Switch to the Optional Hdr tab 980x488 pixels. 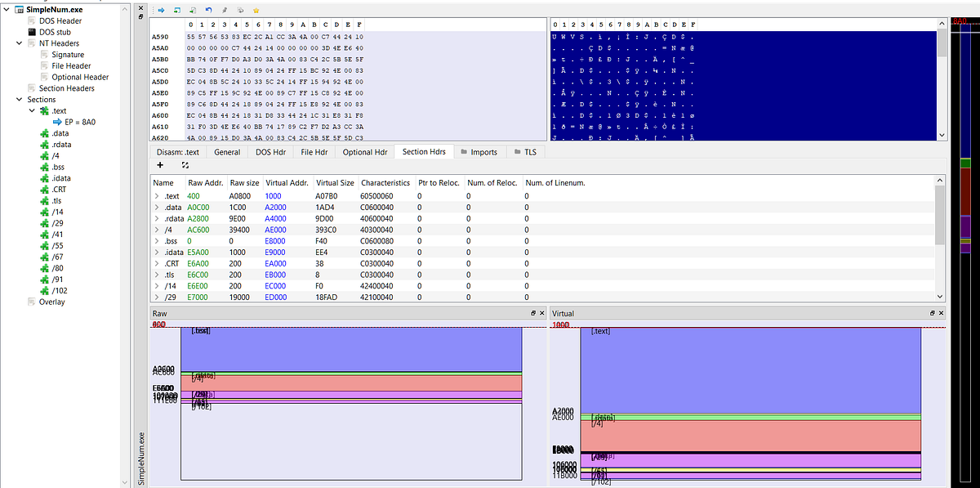pos(365,152)
